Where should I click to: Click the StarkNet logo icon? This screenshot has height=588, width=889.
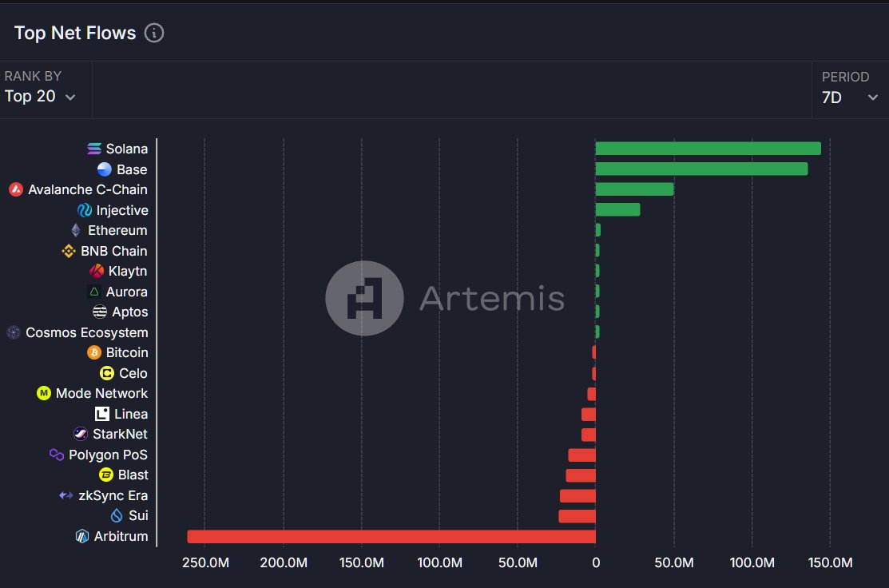tap(81, 434)
